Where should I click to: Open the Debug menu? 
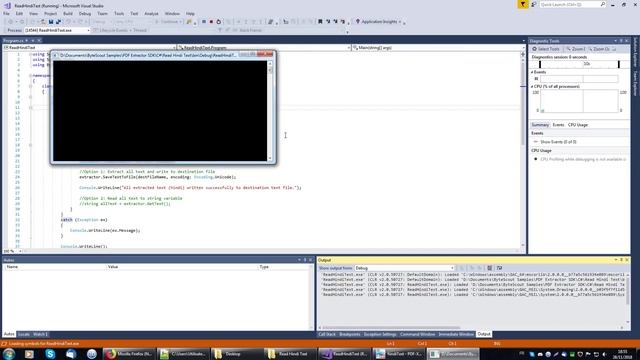(85, 13)
